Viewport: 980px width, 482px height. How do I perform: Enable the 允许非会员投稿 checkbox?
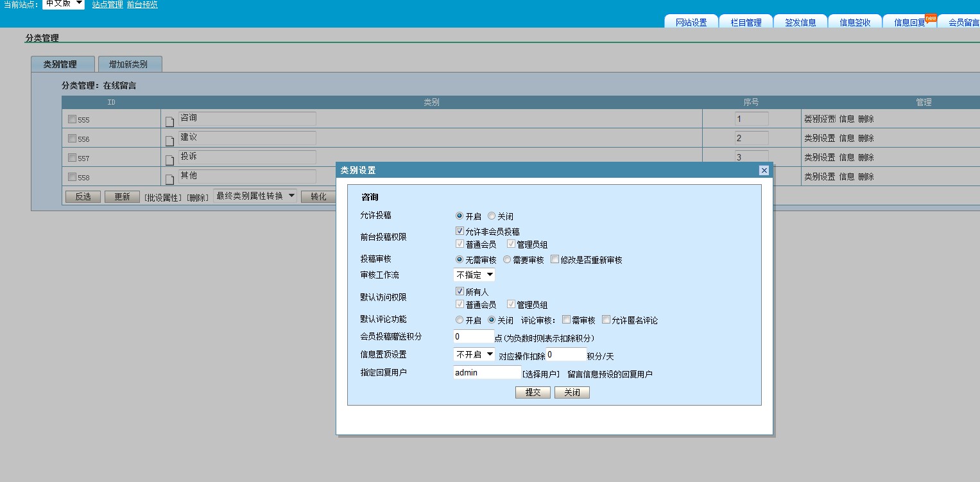click(460, 231)
